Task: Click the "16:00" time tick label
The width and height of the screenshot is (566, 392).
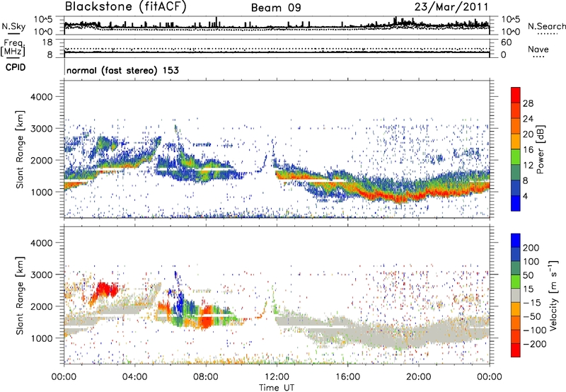Action: [347, 377]
